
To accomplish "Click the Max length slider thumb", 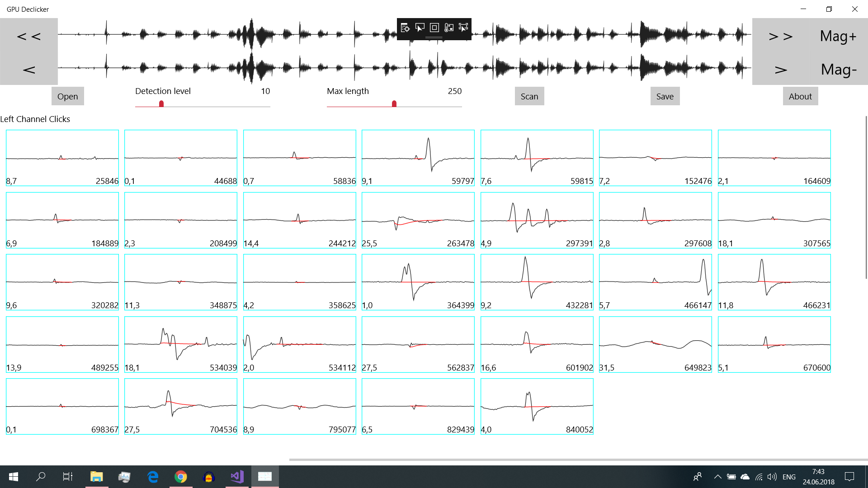I will click(x=394, y=104).
